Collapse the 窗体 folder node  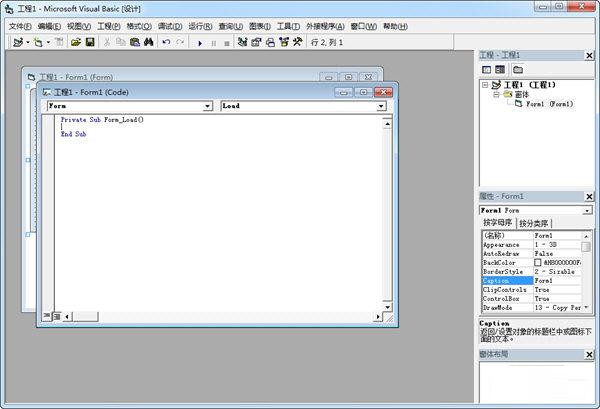coord(496,95)
